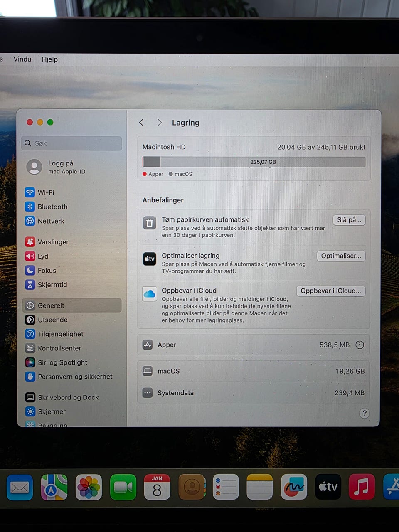Click the Lagring title

[186, 123]
